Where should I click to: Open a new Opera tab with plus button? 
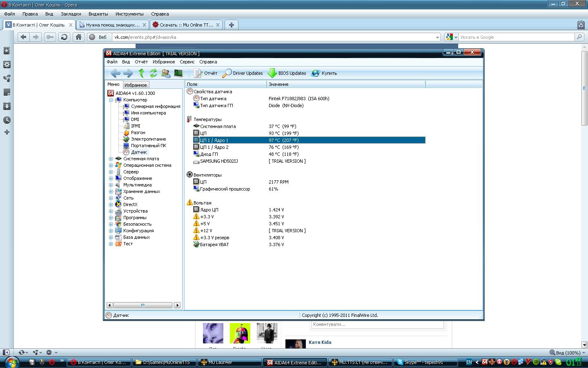[x=231, y=25]
